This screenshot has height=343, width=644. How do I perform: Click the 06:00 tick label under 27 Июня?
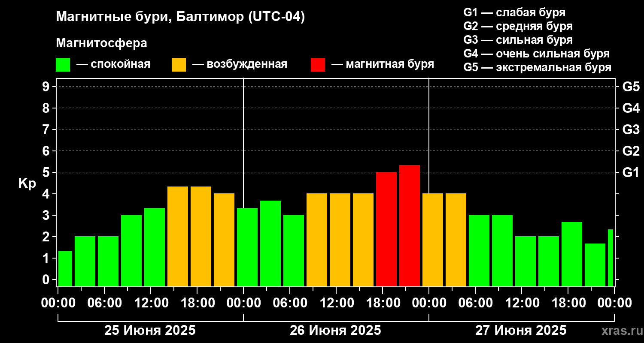point(475,303)
